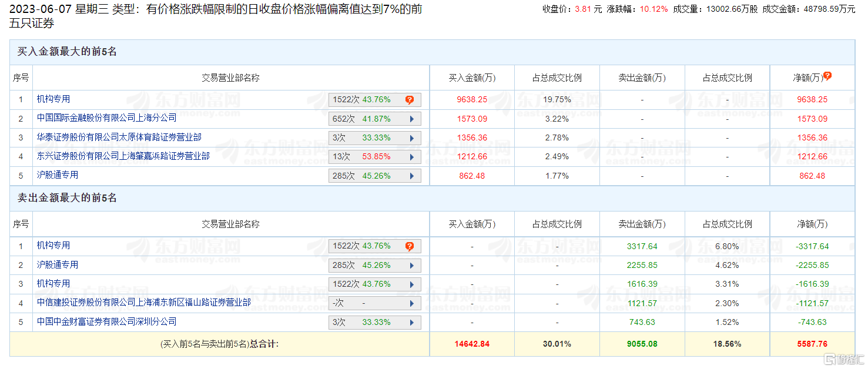
Task: Open the 中国国际金融股份有限公司上海分公司 link
Action: [x=106, y=118]
